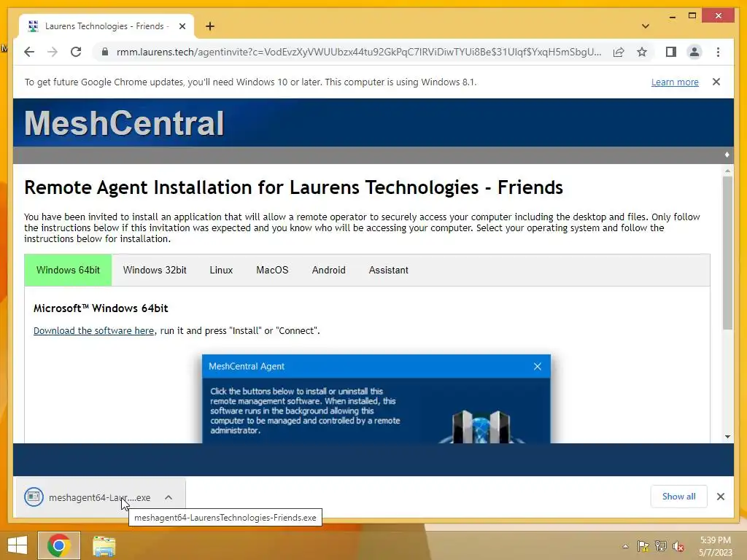The image size is (747, 560).
Task: Click the muted volume tray icon
Action: coord(678,546)
